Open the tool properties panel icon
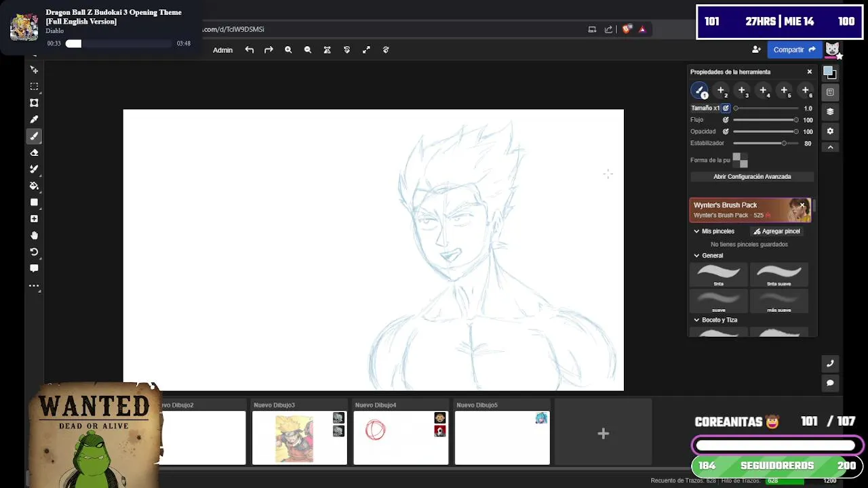Viewport: 868px width, 488px height. 830,92
